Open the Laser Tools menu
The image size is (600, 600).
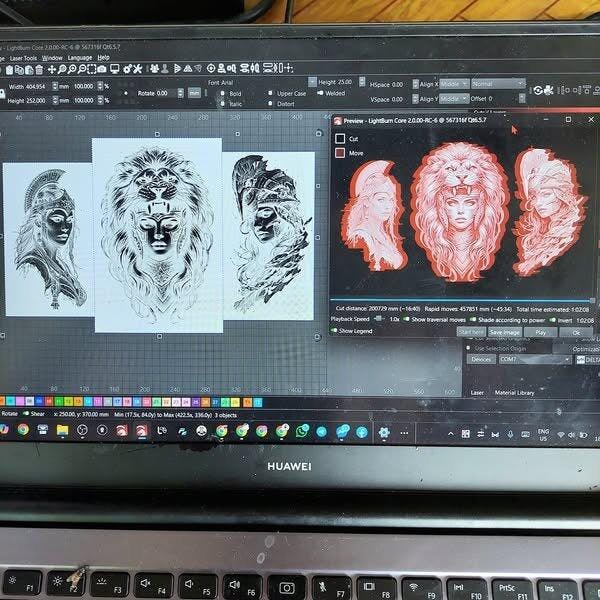pyautogui.click(x=23, y=58)
